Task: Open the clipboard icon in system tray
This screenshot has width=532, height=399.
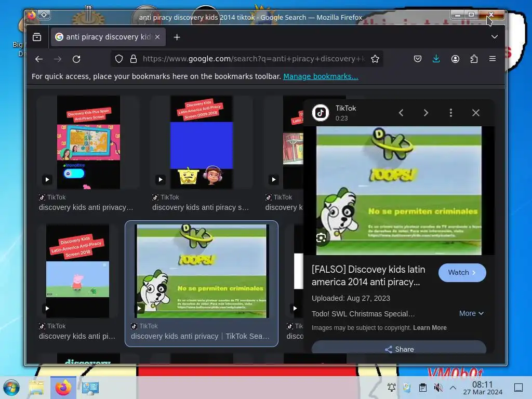Action: pos(423,388)
